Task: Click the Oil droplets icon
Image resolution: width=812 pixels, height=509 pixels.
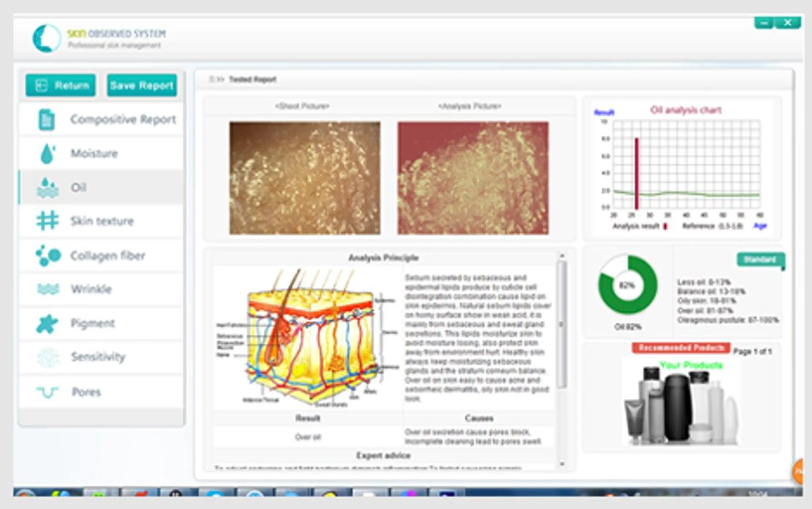Action: click(x=47, y=188)
